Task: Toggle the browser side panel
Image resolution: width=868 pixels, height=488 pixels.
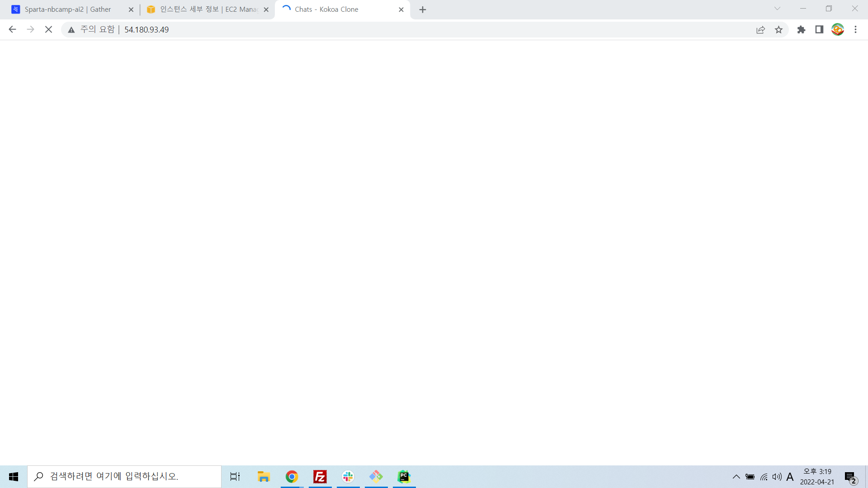Action: tap(819, 29)
